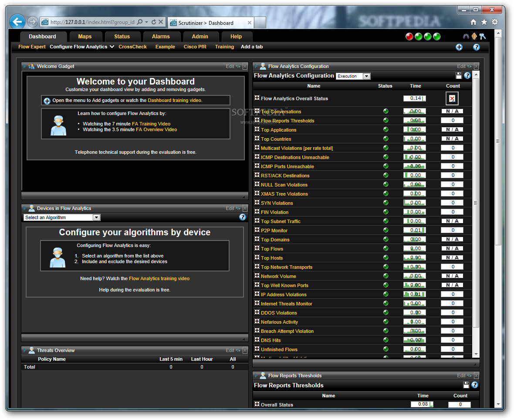The width and height of the screenshot is (514, 420).
Task: Go back with browser back arrow
Action: coord(18,22)
